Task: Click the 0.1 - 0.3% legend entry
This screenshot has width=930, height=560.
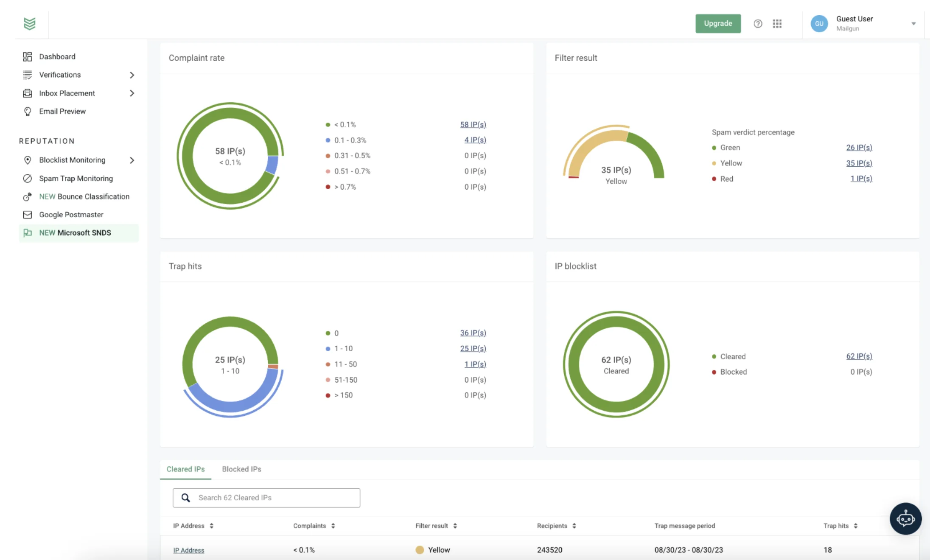Action: (x=346, y=140)
